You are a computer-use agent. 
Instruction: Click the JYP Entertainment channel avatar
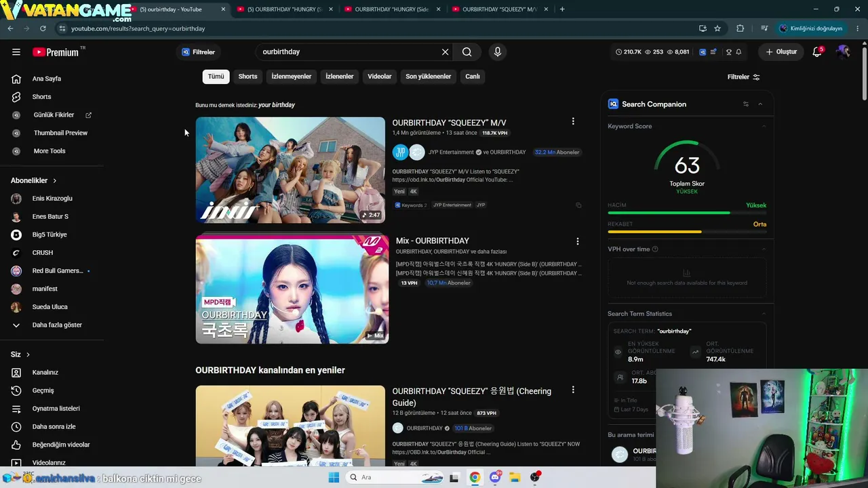401,152
